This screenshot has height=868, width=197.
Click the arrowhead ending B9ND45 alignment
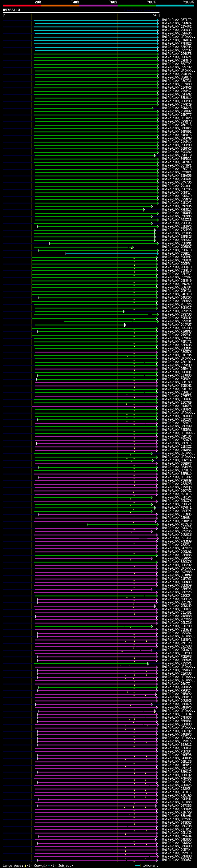coord(153,108)
